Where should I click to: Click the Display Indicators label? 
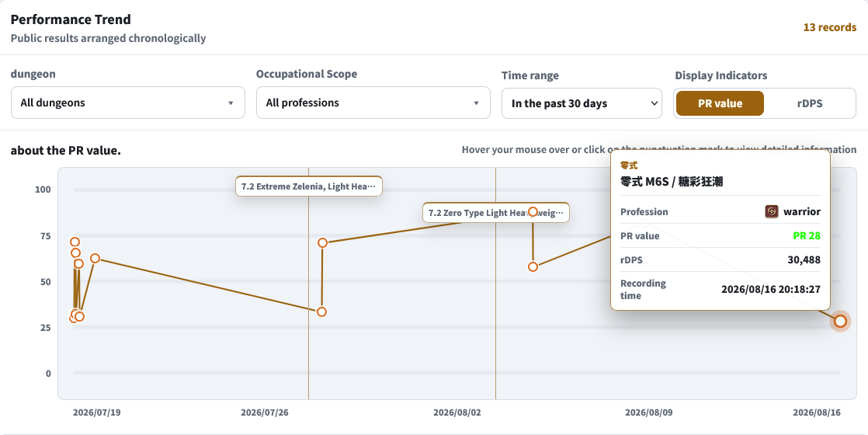pyautogui.click(x=721, y=75)
